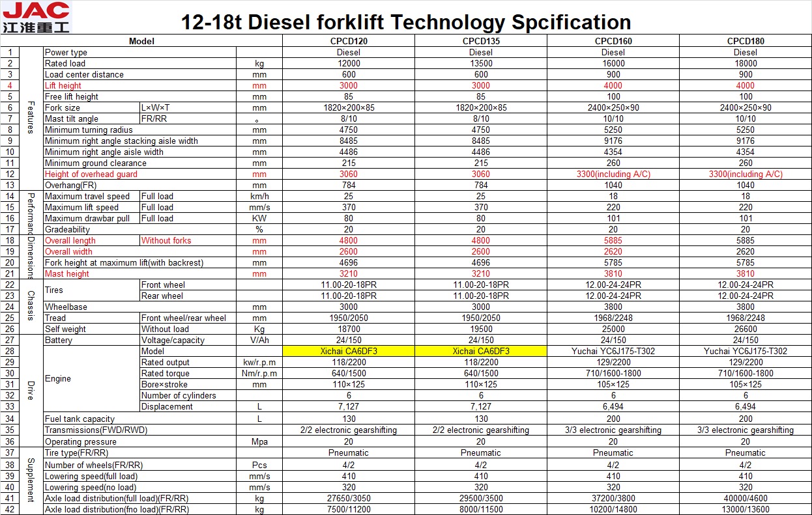Click the 'Tread' label
Image resolution: width=812 pixels, height=515 pixels.
pos(55,318)
